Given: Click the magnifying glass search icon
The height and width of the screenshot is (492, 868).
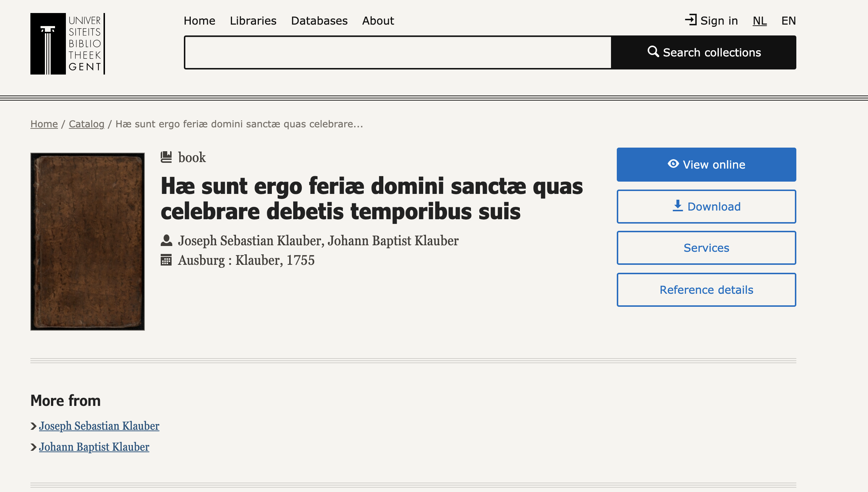Looking at the screenshot, I should pos(653,52).
